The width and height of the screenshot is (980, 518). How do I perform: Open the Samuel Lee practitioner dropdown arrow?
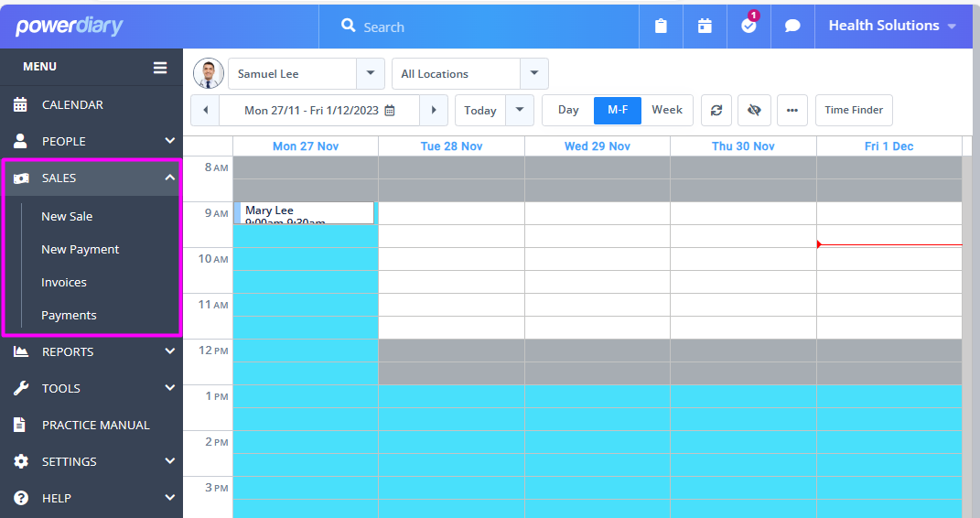click(371, 73)
